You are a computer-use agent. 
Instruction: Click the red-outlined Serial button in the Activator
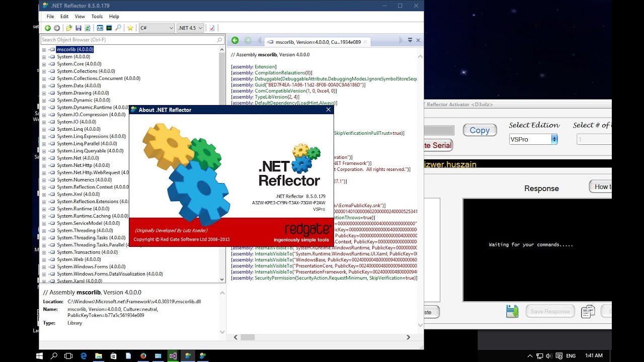point(438,145)
